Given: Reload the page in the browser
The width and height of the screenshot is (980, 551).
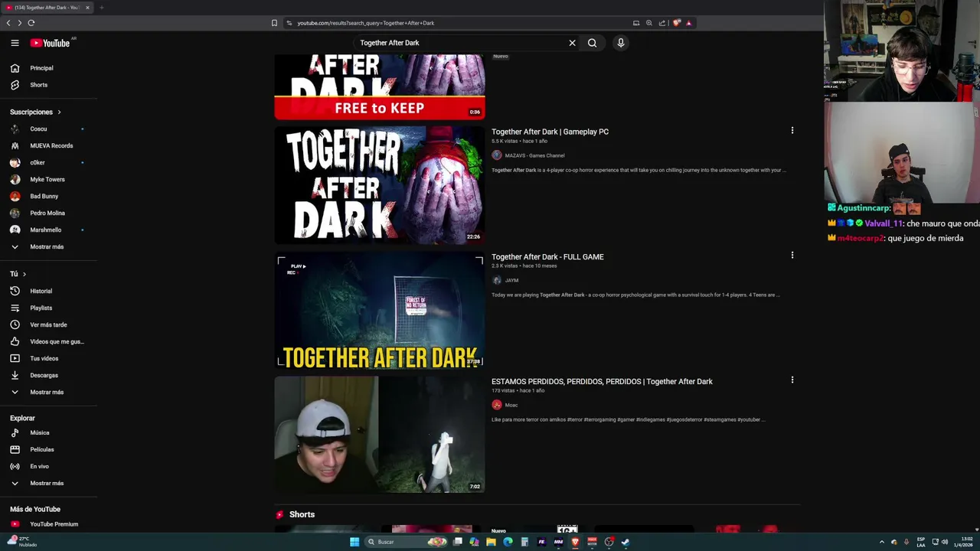Looking at the screenshot, I should [x=31, y=23].
